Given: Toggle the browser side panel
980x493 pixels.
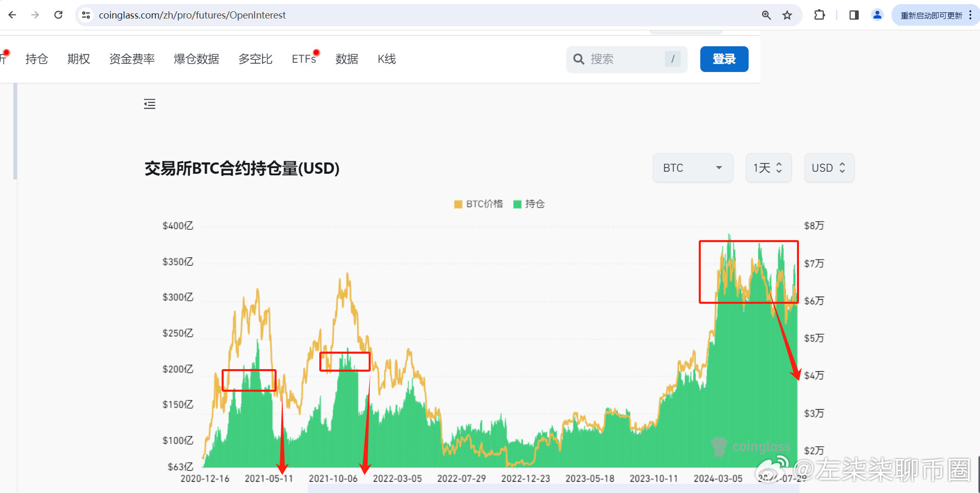Looking at the screenshot, I should click(x=854, y=15).
